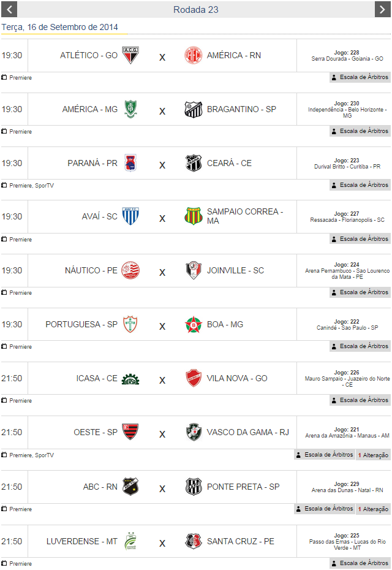392x570 pixels.
Task: Show the 1 Alteração for ABC match
Action: (x=373, y=509)
